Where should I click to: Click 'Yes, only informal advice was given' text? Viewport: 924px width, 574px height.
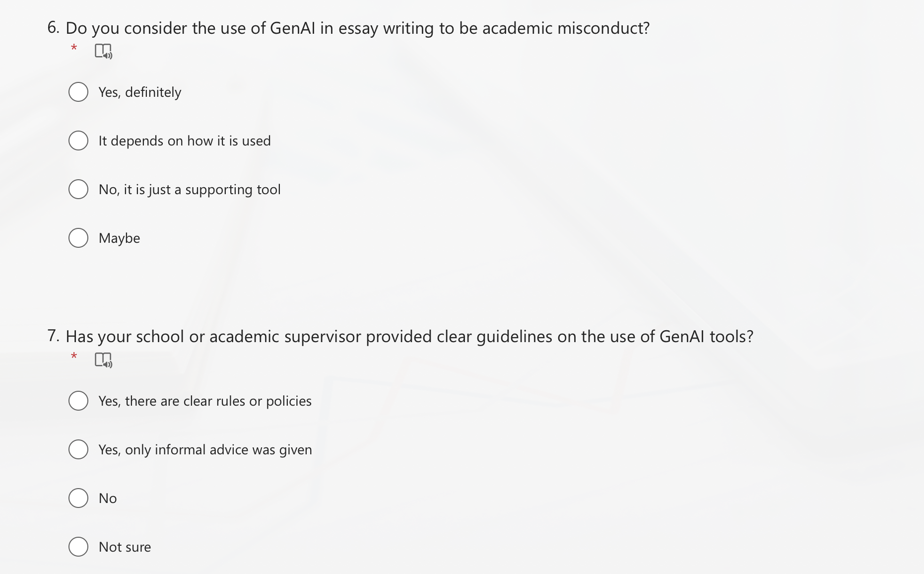(205, 450)
